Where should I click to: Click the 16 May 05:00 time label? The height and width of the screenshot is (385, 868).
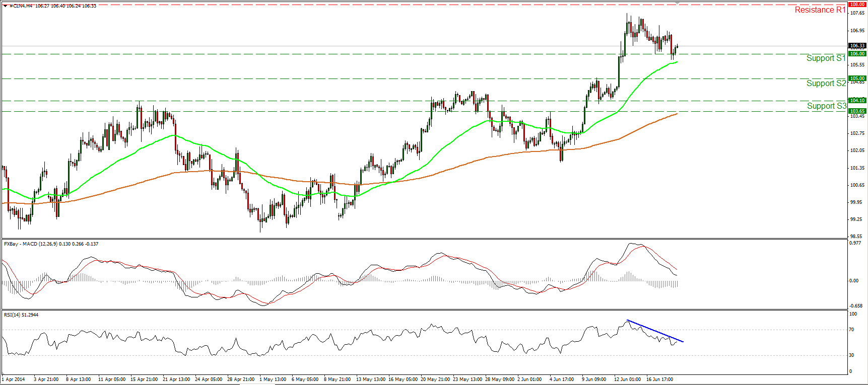(x=403, y=379)
